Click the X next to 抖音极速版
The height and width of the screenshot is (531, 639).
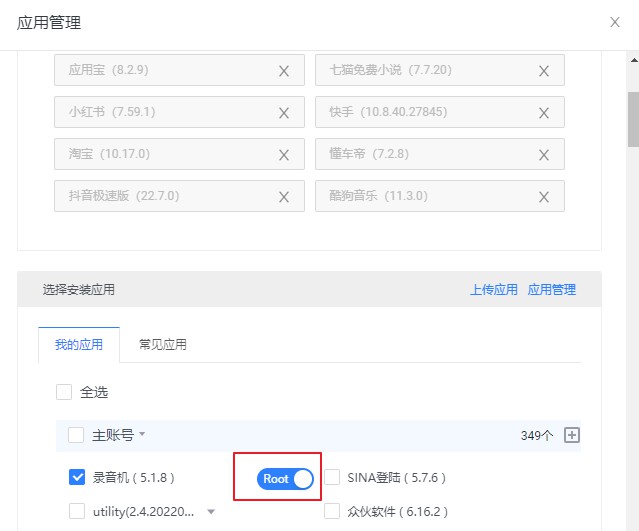[284, 197]
